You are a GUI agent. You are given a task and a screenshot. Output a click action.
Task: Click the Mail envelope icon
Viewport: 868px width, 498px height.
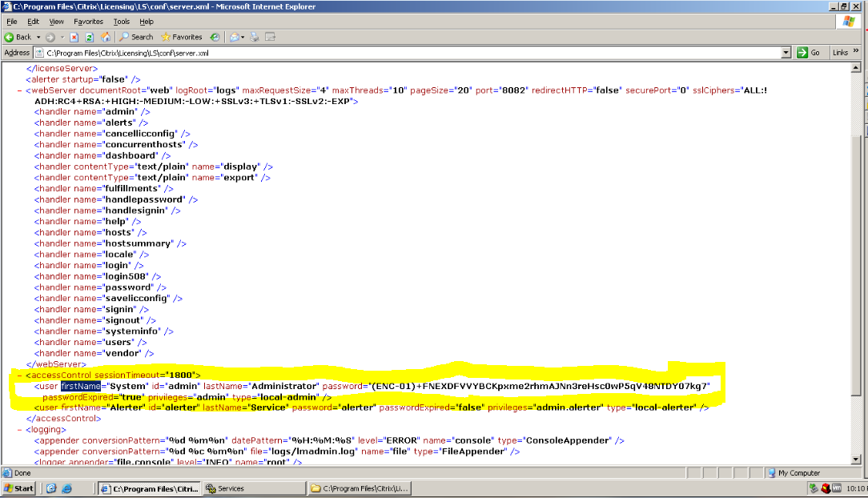235,37
